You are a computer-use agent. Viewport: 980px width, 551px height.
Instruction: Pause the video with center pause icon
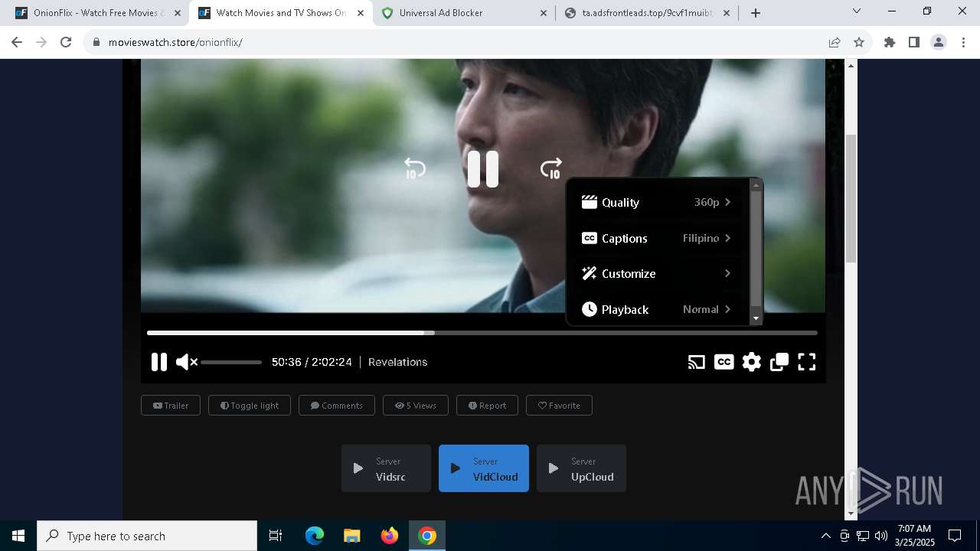click(483, 169)
